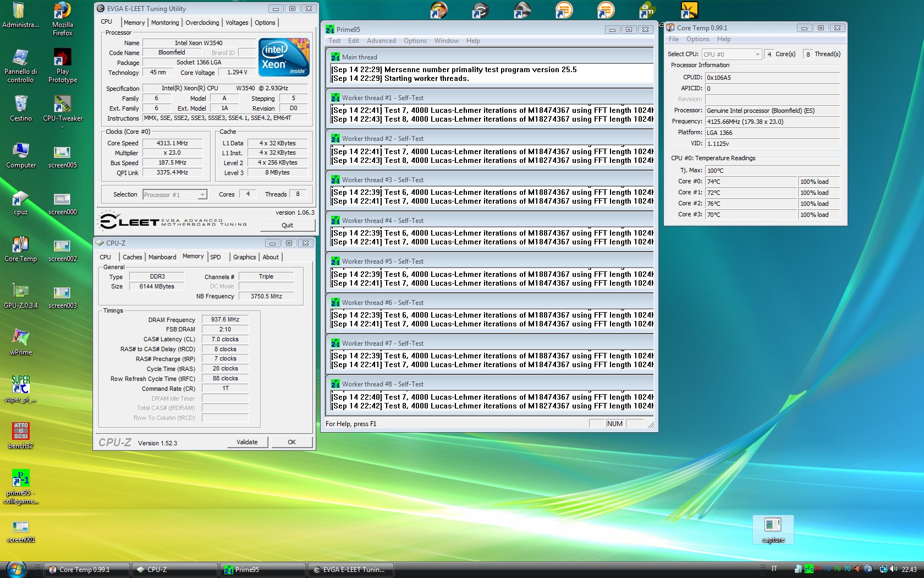
Task: Click the network connection tray icon
Action: pyautogui.click(x=883, y=569)
